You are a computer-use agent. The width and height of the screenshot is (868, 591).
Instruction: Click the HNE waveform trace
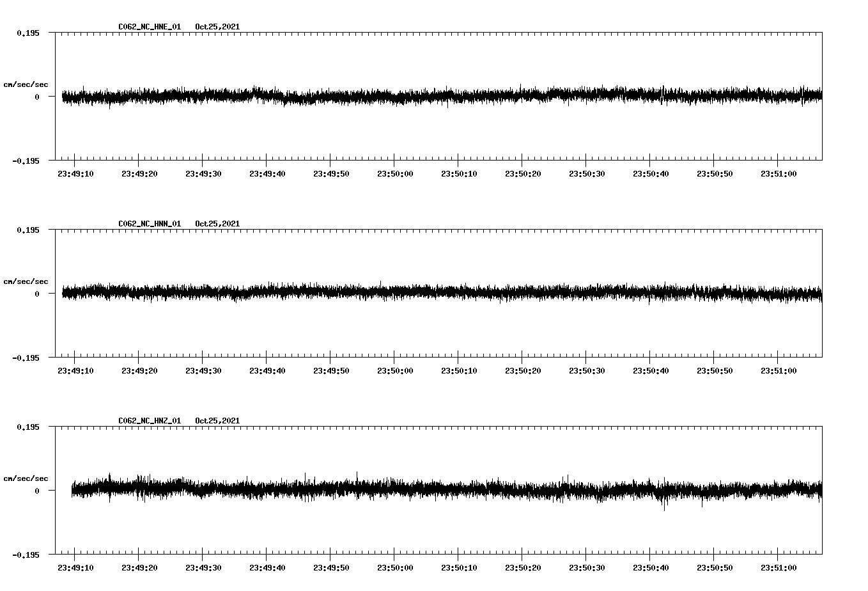442,96
